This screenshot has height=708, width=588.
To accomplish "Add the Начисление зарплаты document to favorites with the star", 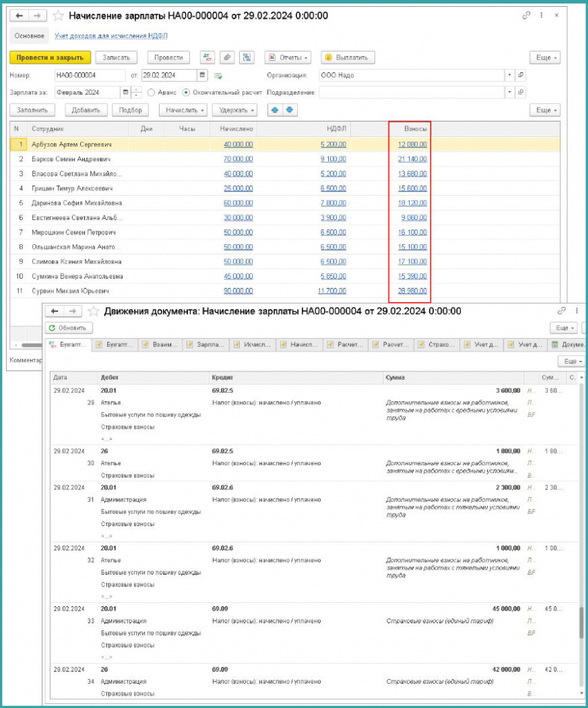I will tap(58, 17).
